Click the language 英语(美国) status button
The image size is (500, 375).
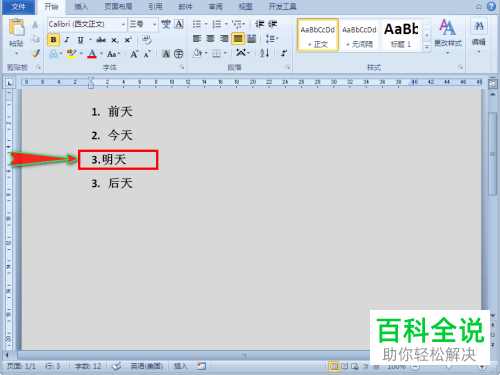pyautogui.click(x=147, y=366)
